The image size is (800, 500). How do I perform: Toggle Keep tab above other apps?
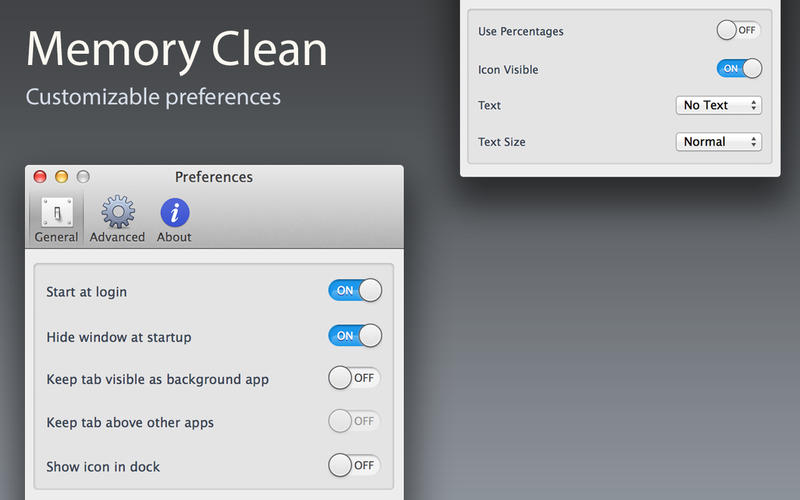pos(355,422)
